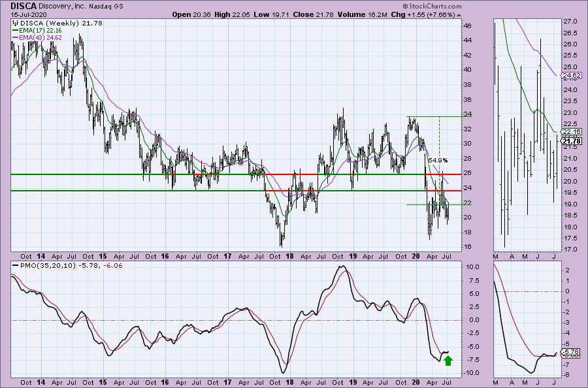Click the red -6.06 PMO signal value

click(x=112, y=265)
